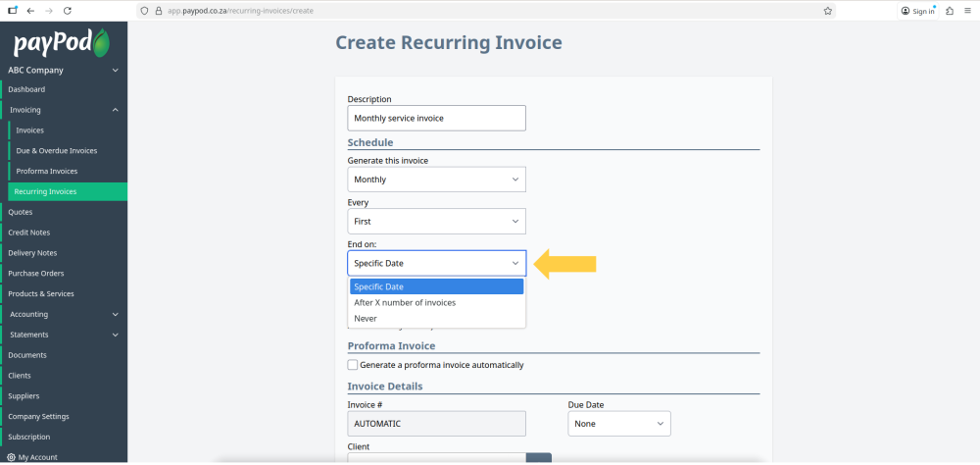
Task: Click the Schedule section heading
Action: click(x=370, y=142)
